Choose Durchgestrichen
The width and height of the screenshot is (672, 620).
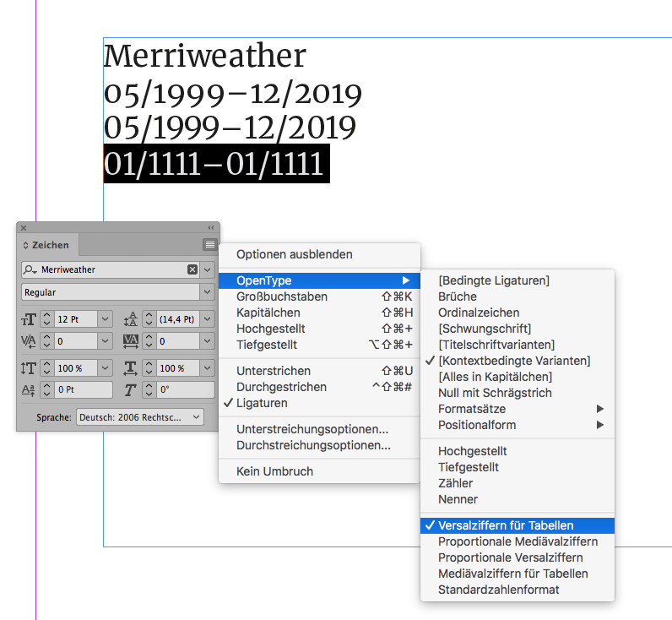click(x=319, y=387)
